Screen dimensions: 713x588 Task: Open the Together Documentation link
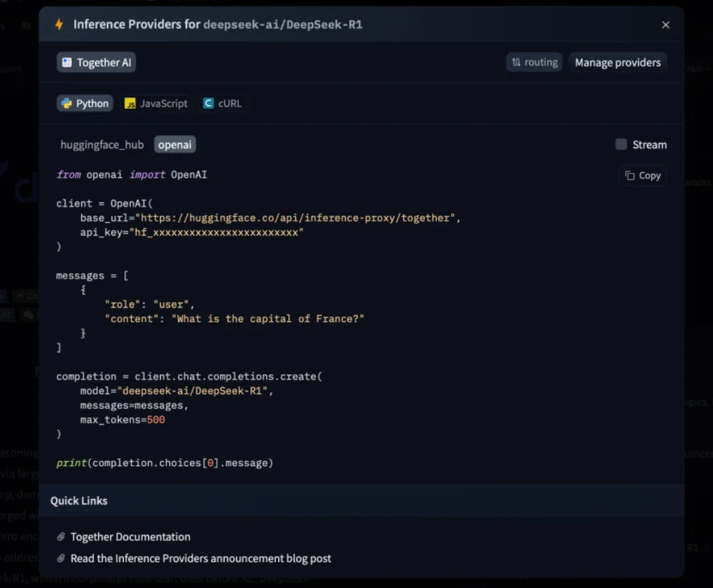(130, 537)
